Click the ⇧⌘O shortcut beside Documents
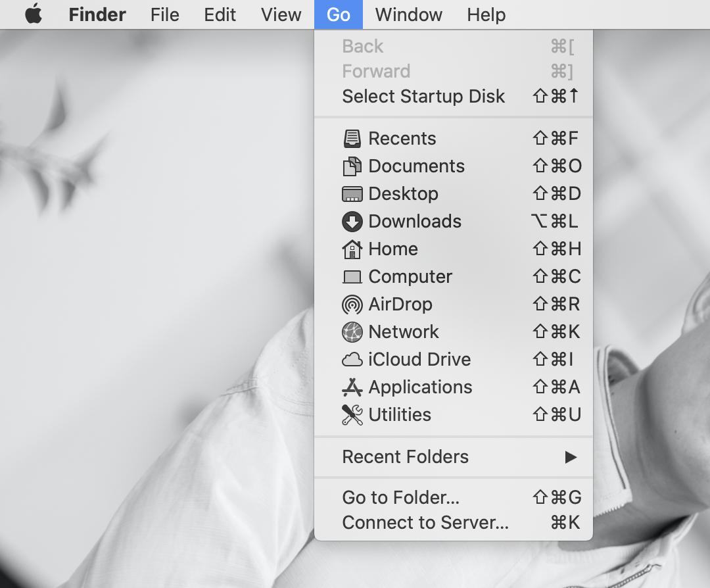This screenshot has height=588, width=710. point(557,166)
